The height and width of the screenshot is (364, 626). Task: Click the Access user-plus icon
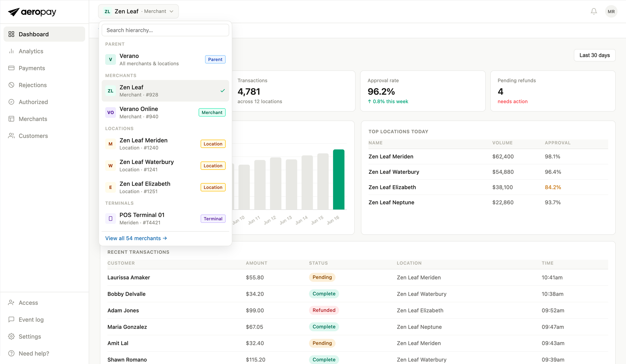11,303
